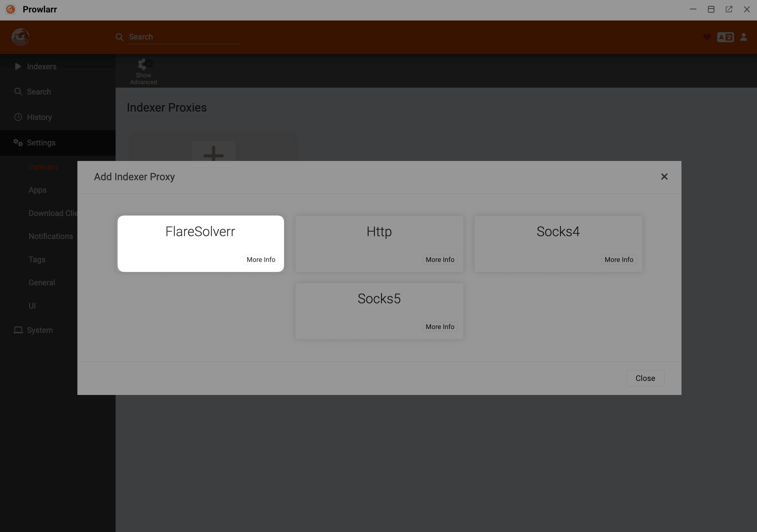
Task: Open System via the monitor icon
Action: [x=18, y=330]
